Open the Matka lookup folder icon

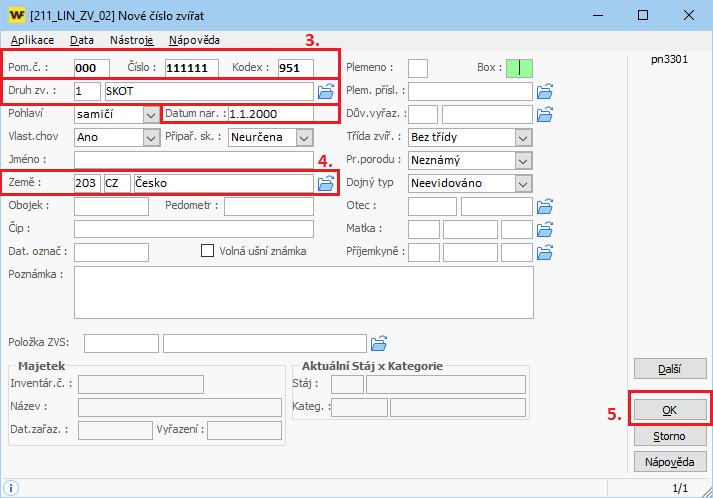coord(544,229)
